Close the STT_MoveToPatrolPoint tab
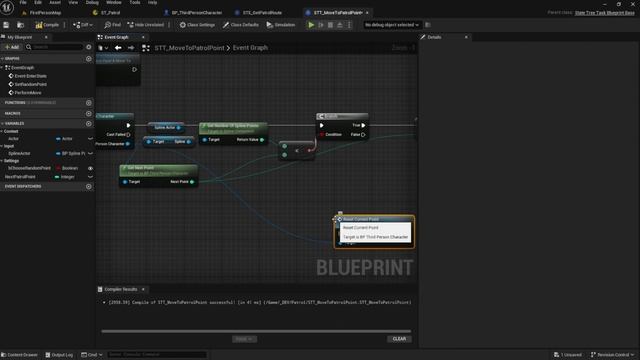The image size is (640, 360). (x=367, y=13)
